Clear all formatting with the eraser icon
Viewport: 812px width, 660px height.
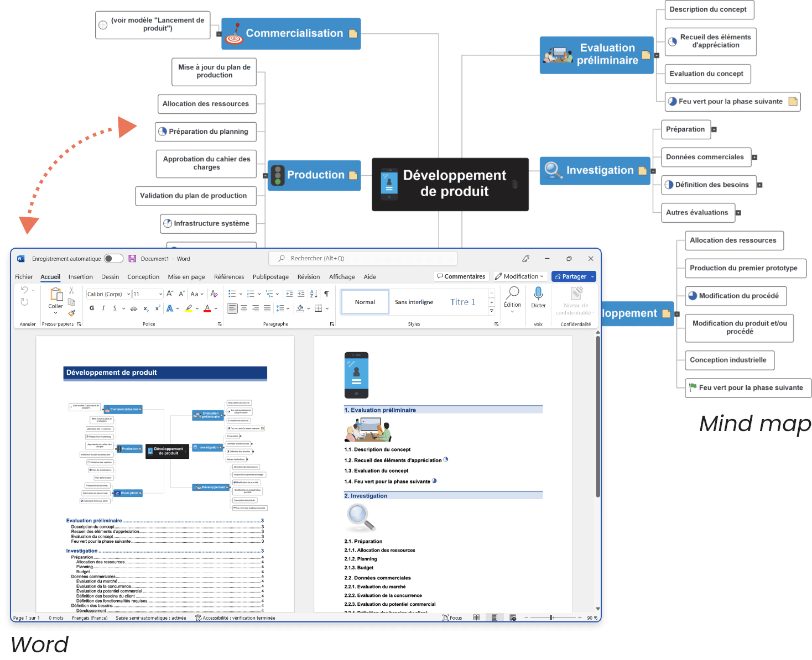[x=214, y=294]
